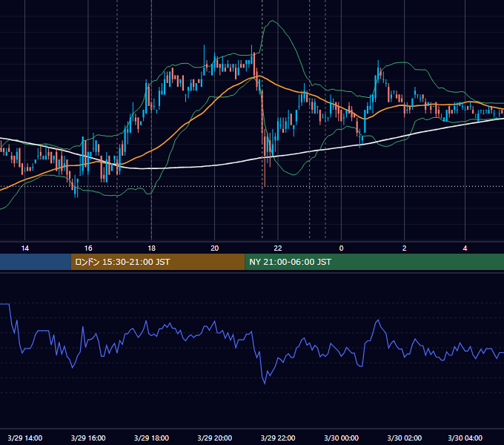
Task: Click hour label 22 on price chart axis
Action: (x=278, y=248)
